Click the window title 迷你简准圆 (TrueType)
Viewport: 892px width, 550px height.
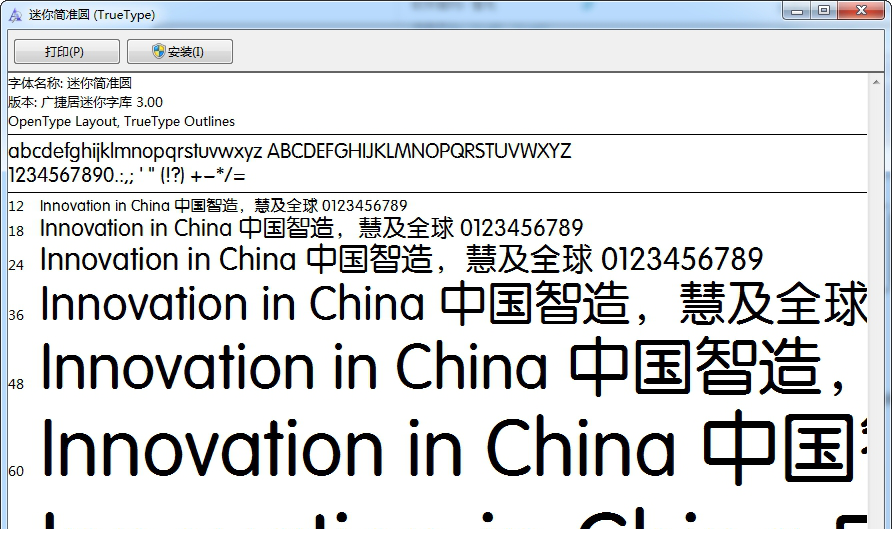tap(92, 15)
